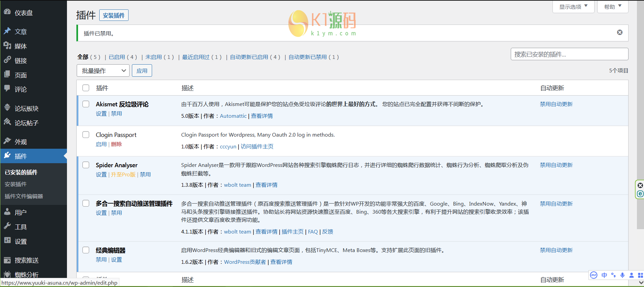Click the Tools wrench icon

point(7,226)
